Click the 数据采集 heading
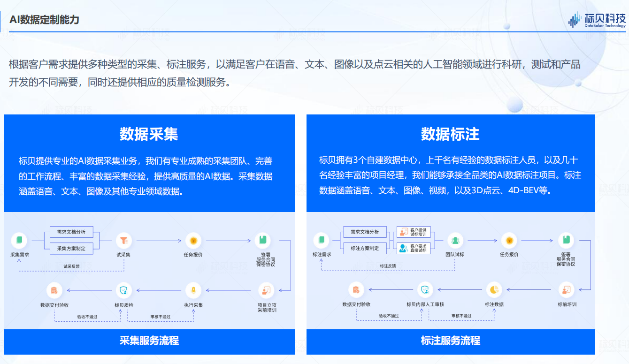Viewport: 629px width, 364px height. (149, 134)
